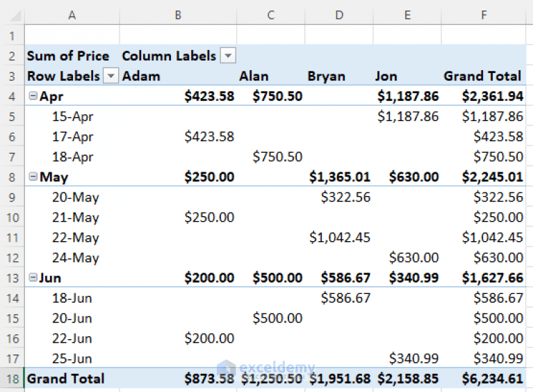This screenshot has width=533, height=392.
Task: Select row 2 header
Action: click(x=12, y=56)
